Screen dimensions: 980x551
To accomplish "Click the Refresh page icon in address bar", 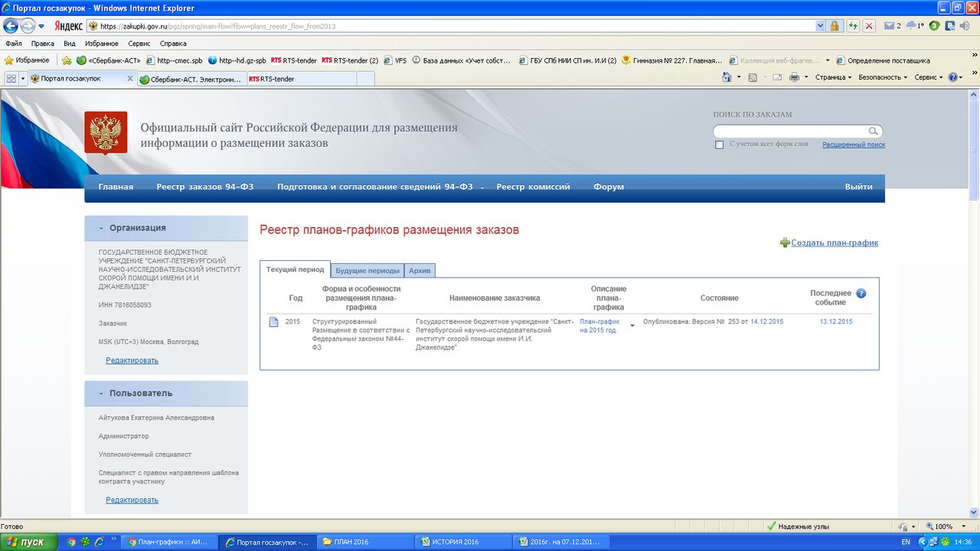I will point(853,26).
